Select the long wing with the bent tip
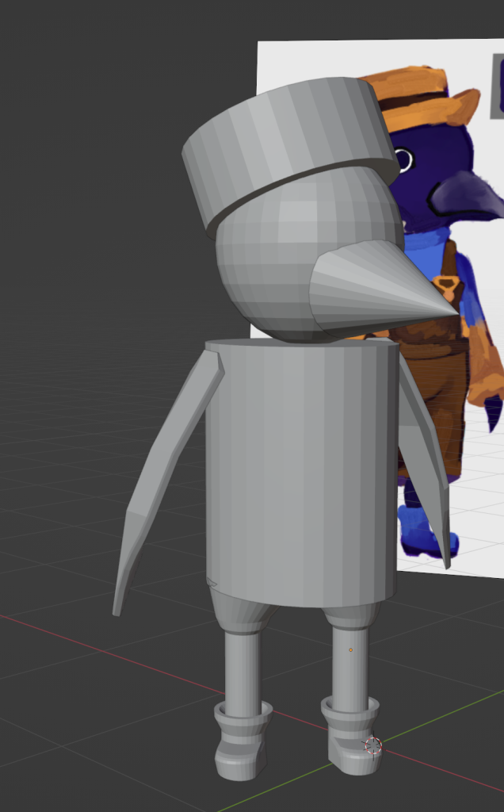 pyautogui.click(x=158, y=476)
